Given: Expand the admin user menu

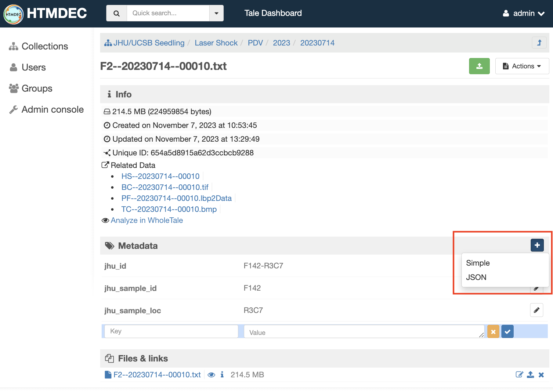Looking at the screenshot, I should point(523,13).
